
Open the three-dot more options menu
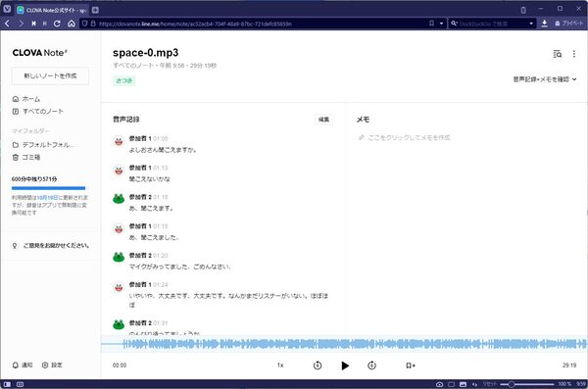click(574, 54)
